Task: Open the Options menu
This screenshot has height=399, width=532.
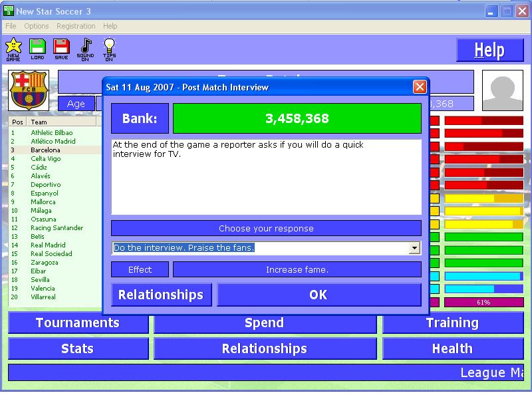Action: 37,26
